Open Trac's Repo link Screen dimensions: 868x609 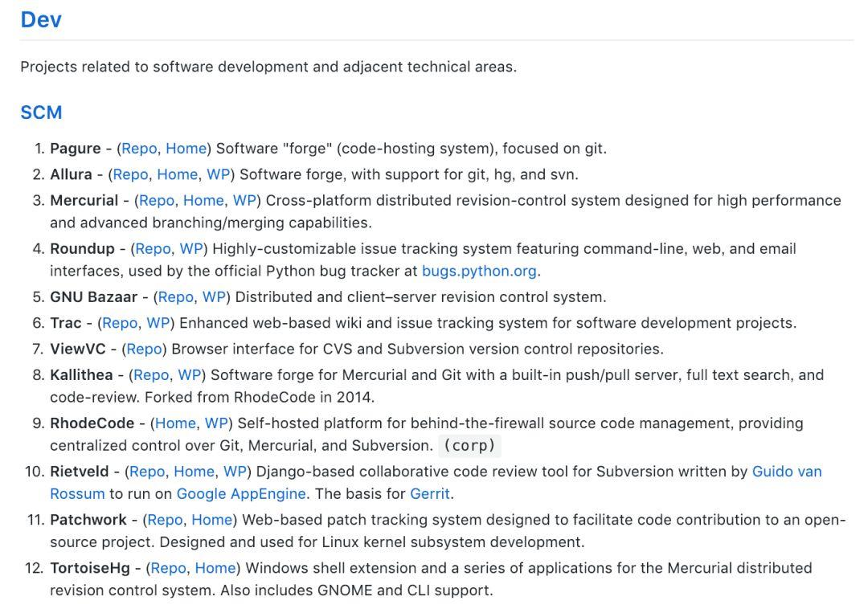pyautogui.click(x=120, y=322)
